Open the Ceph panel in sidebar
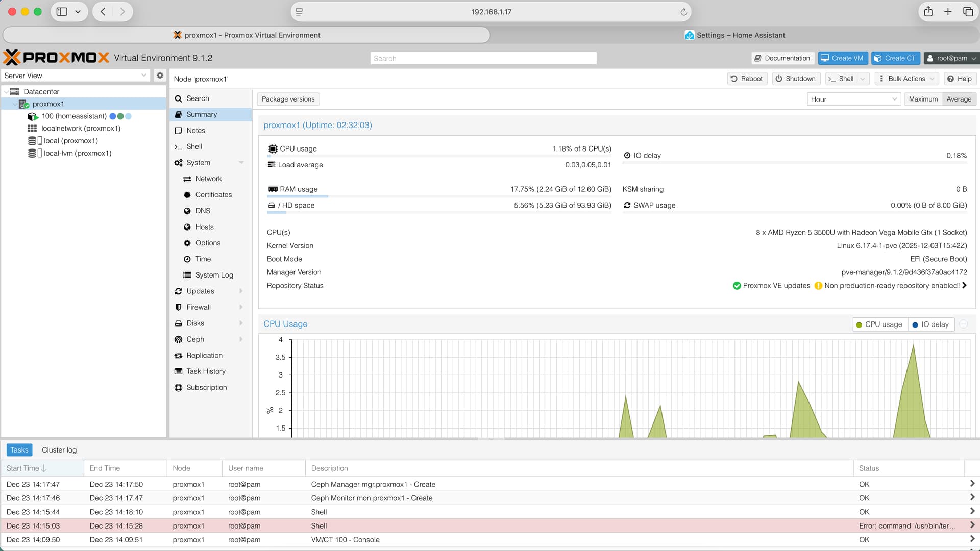980x551 pixels. point(195,339)
